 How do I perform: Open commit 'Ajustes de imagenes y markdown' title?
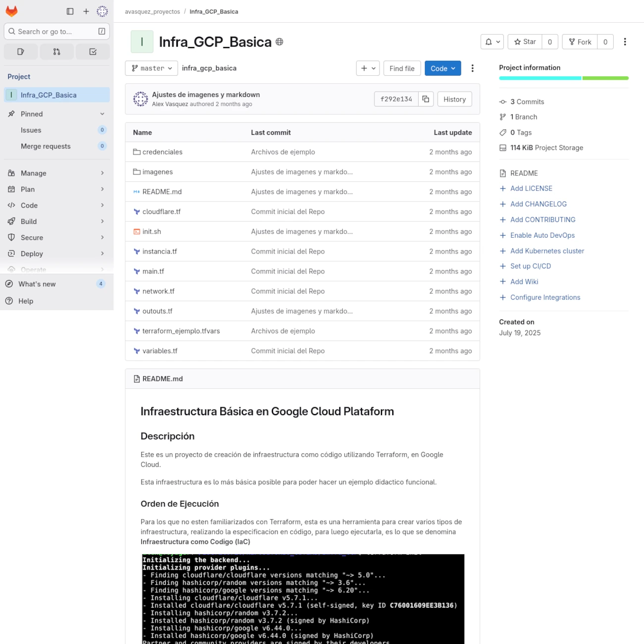[206, 95]
